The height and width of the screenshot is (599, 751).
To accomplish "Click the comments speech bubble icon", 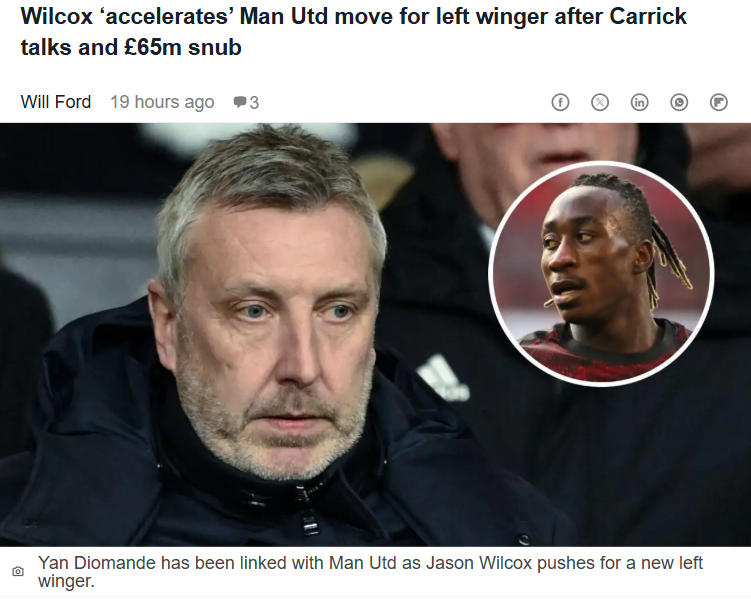I will [239, 102].
